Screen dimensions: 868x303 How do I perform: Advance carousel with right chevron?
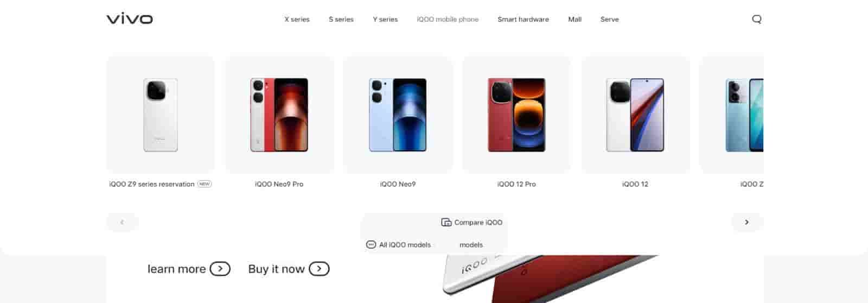(747, 222)
